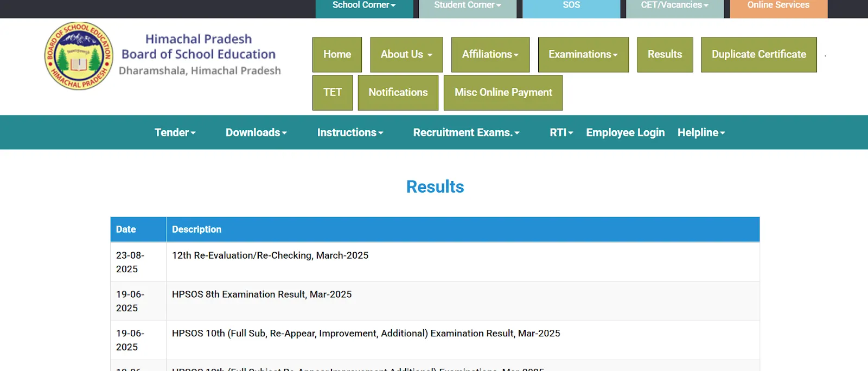Expand the About Us menu
This screenshot has height=371, width=868.
pos(406,55)
